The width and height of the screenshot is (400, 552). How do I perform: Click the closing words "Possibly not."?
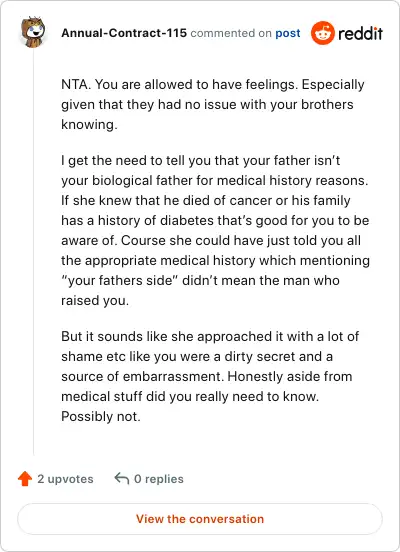101,416
